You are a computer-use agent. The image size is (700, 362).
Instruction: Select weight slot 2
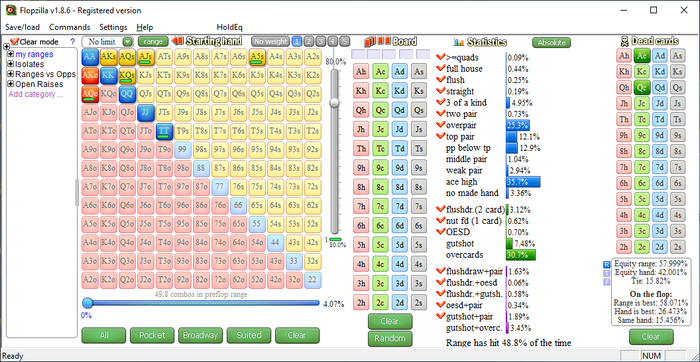click(309, 42)
